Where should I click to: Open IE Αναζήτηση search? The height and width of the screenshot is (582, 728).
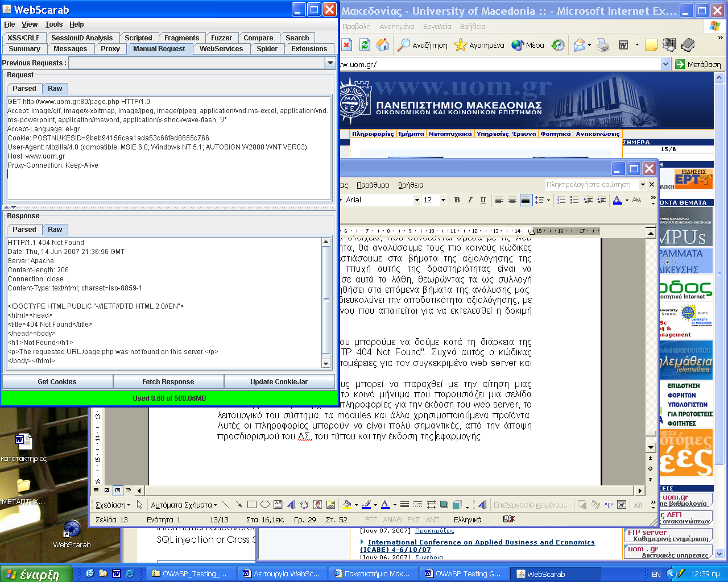(x=422, y=45)
